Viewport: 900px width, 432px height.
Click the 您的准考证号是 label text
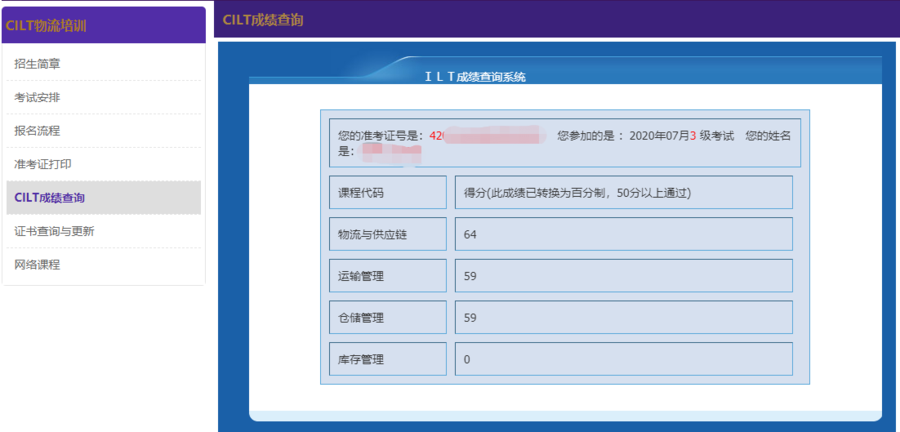[383, 137]
